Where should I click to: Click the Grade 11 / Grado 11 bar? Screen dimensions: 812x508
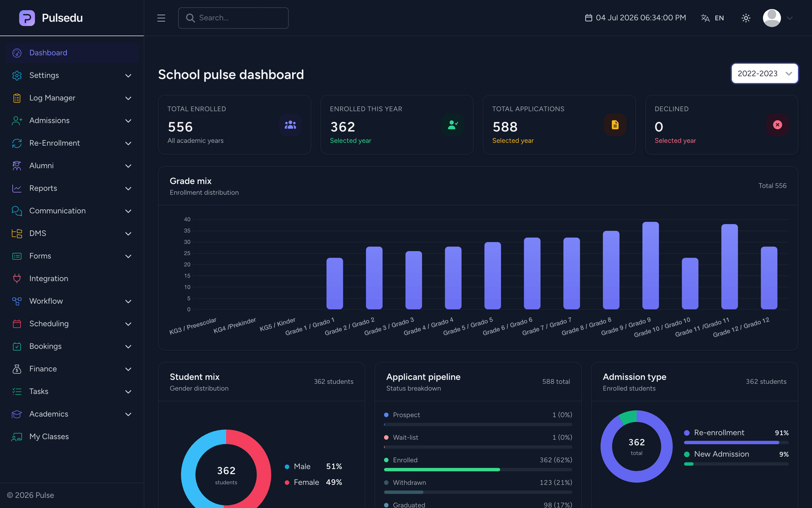[x=729, y=266]
